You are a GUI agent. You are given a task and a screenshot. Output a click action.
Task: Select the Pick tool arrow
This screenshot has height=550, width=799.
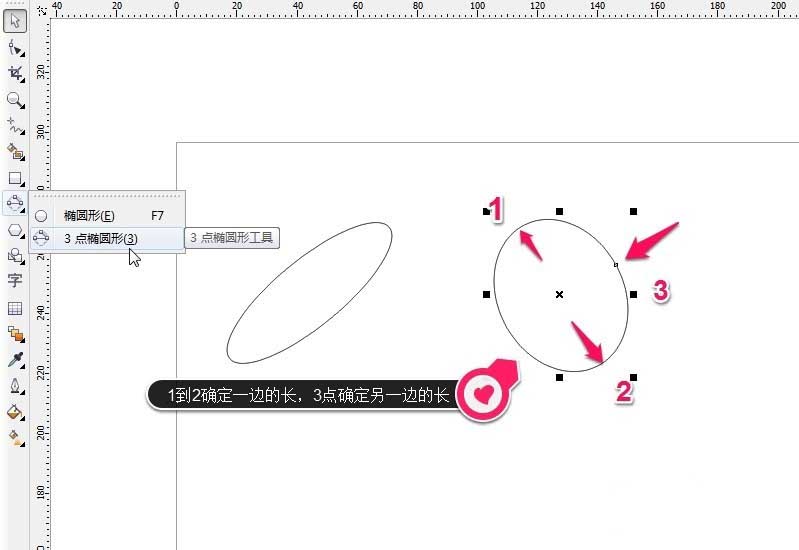(15, 21)
